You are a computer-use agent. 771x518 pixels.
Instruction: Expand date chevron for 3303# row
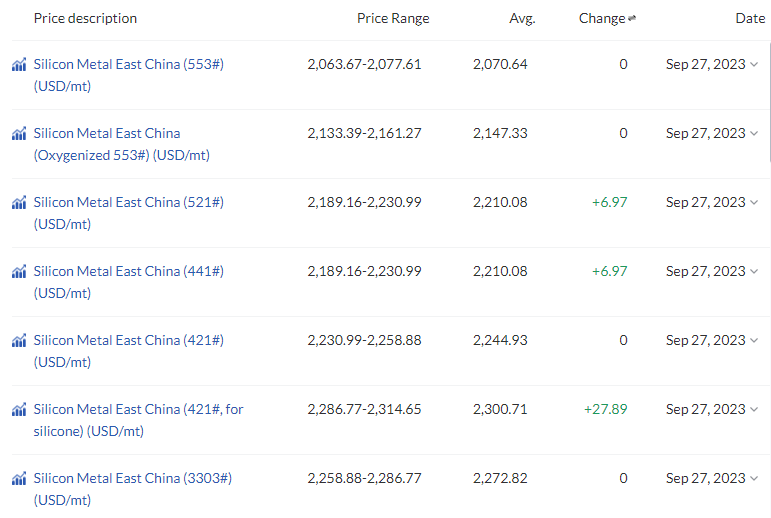[x=754, y=478]
